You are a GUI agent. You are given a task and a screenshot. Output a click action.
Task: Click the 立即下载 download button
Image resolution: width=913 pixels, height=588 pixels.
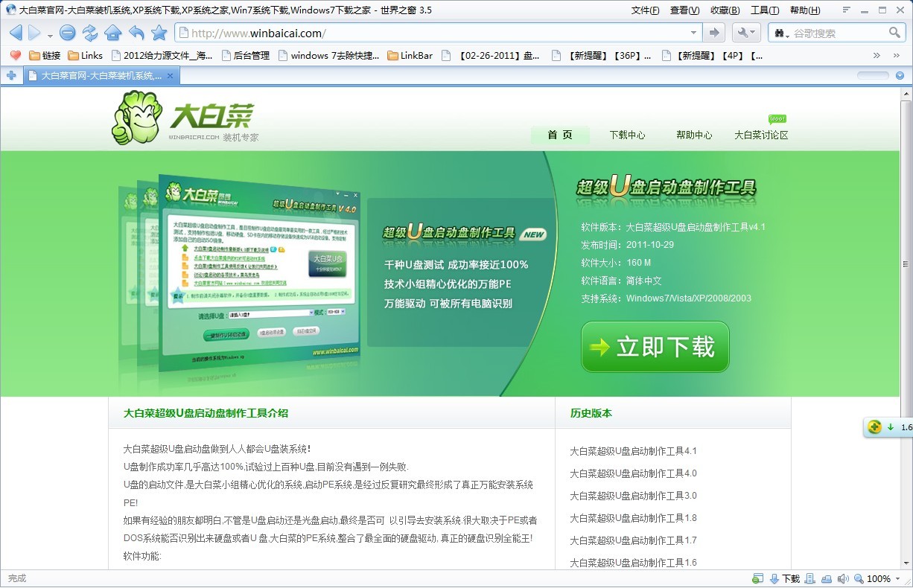tap(655, 347)
